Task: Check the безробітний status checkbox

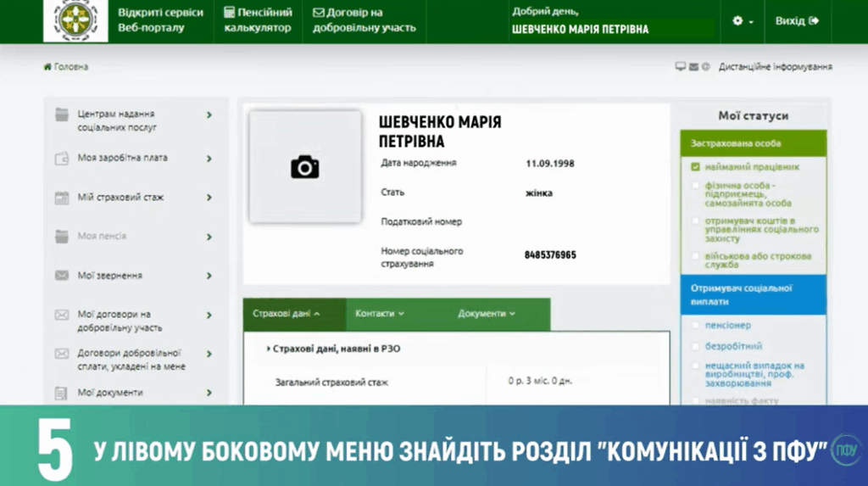Action: [695, 346]
